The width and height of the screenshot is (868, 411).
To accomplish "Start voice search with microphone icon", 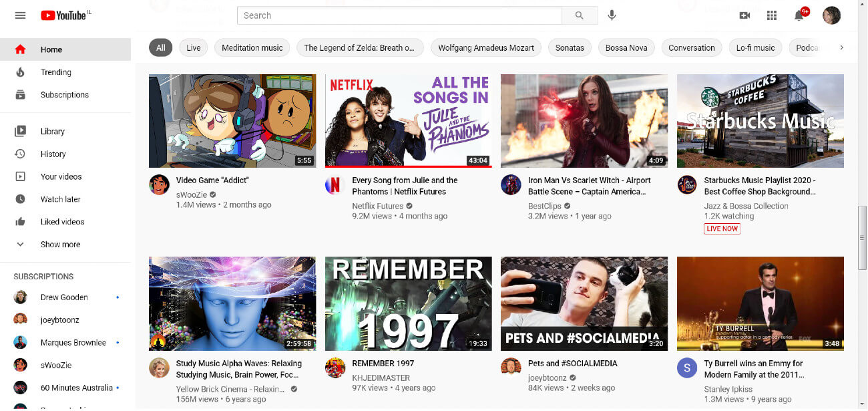I will pyautogui.click(x=612, y=15).
